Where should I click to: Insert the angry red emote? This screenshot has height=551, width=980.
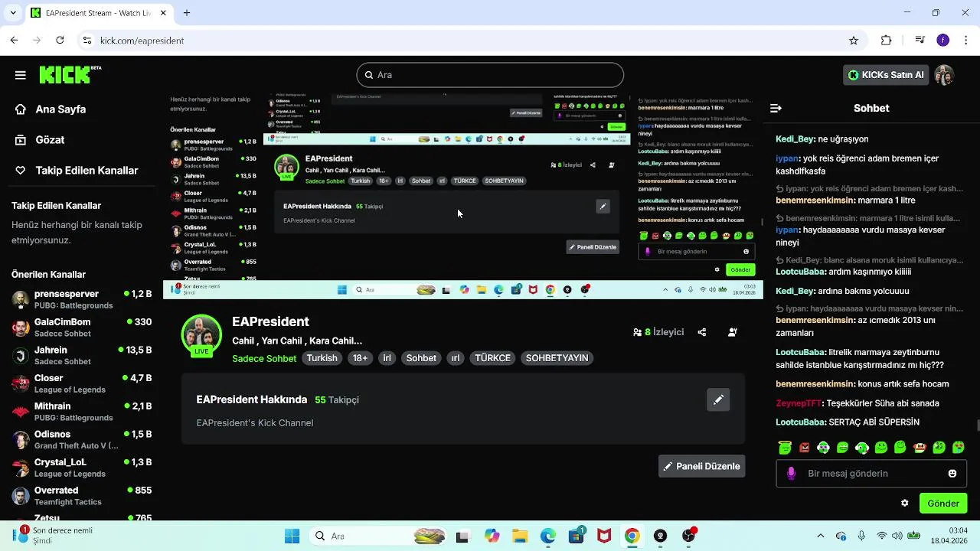tap(804, 448)
